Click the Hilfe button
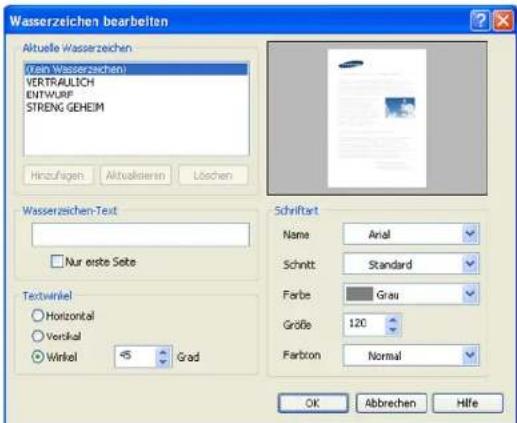The height and width of the screenshot is (423, 517). coord(468,403)
